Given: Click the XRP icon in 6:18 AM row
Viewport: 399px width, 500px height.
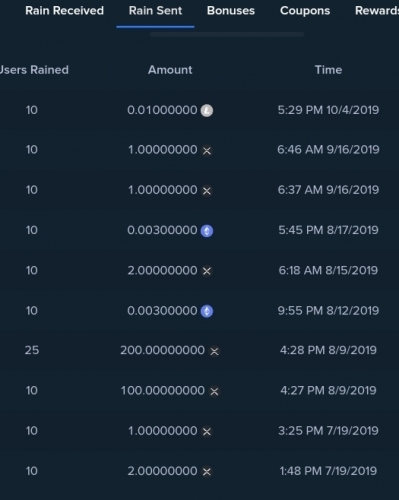Looking at the screenshot, I should pyautogui.click(x=207, y=271).
